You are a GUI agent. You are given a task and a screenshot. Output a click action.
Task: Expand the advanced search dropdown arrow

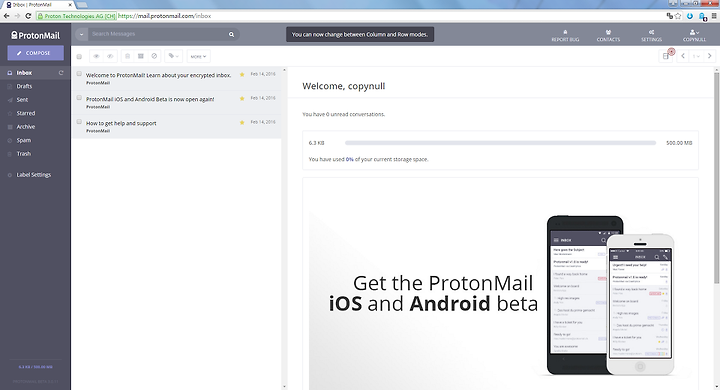[x=81, y=34]
